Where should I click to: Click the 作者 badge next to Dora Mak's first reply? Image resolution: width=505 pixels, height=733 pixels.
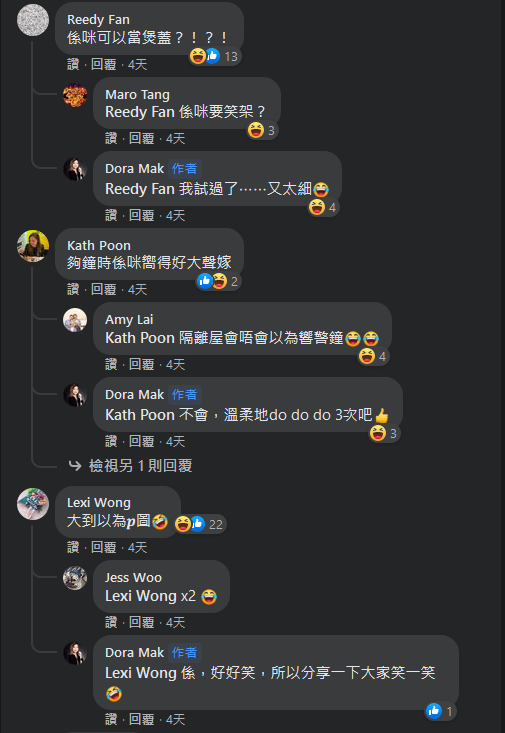point(184,169)
